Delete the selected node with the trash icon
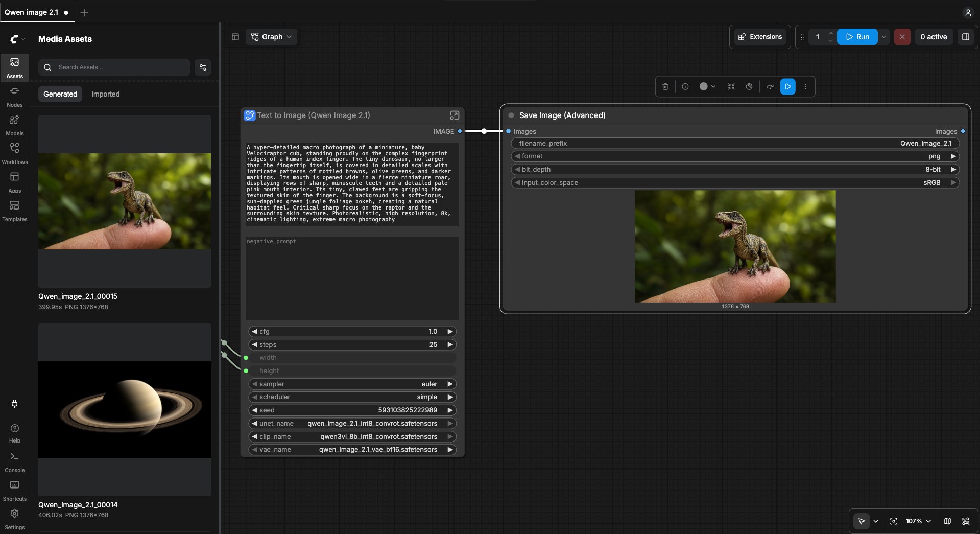The image size is (980, 534). click(665, 87)
